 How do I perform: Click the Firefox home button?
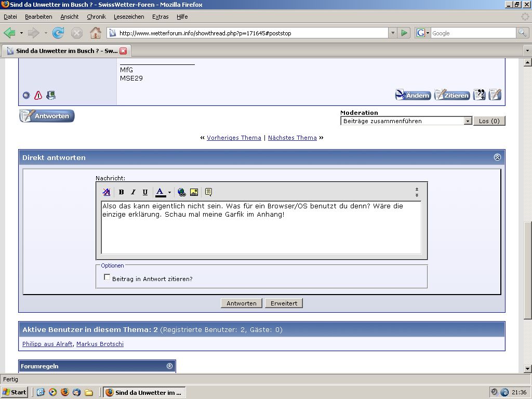click(x=95, y=33)
